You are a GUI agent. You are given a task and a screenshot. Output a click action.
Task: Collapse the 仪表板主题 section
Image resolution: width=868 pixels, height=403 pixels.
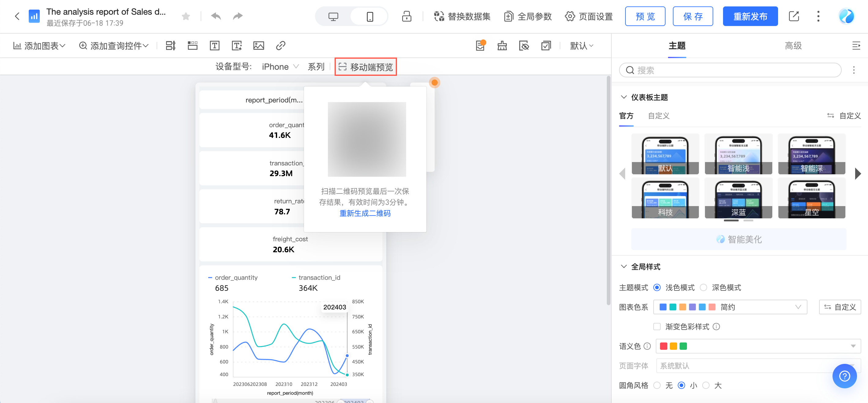click(x=624, y=97)
